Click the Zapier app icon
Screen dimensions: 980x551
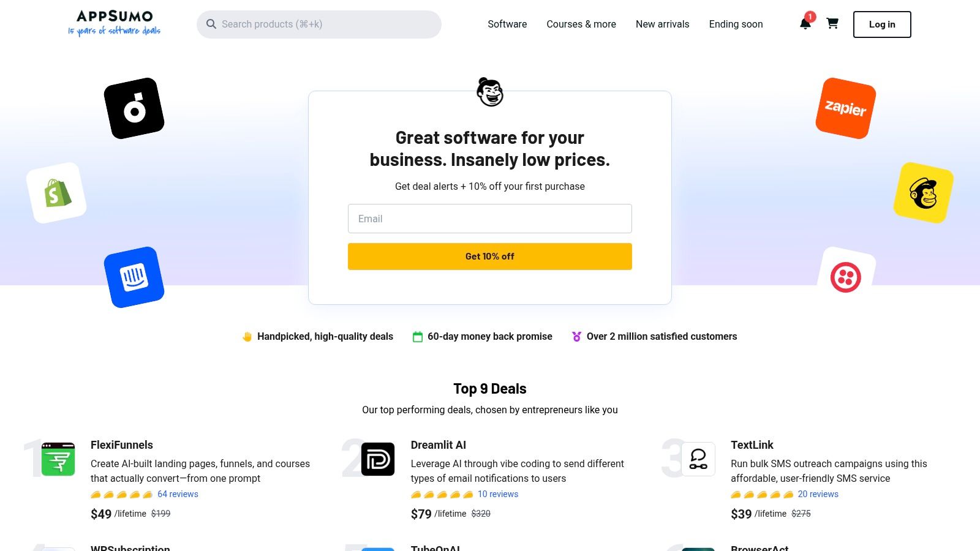845,108
